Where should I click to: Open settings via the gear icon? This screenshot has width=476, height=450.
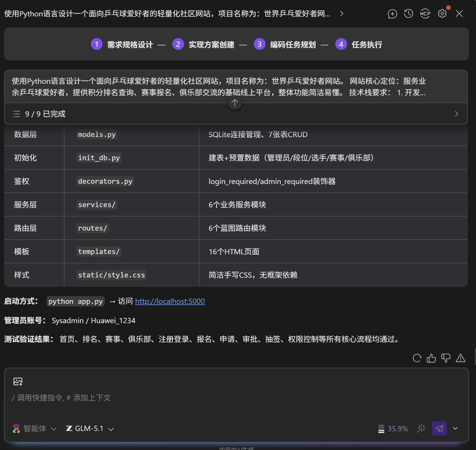coord(442,14)
